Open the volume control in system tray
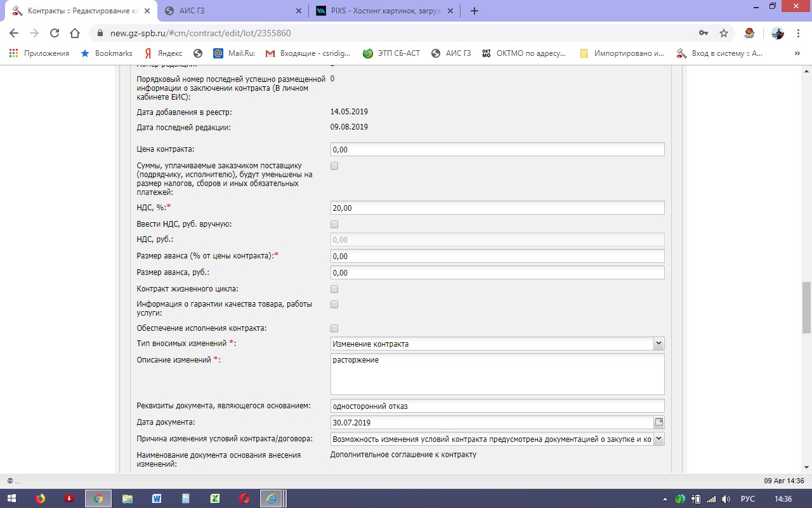812x508 pixels. click(x=726, y=499)
